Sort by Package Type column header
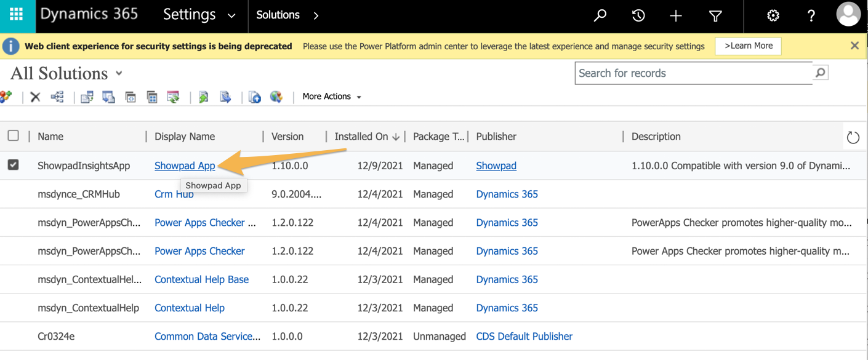 438,137
